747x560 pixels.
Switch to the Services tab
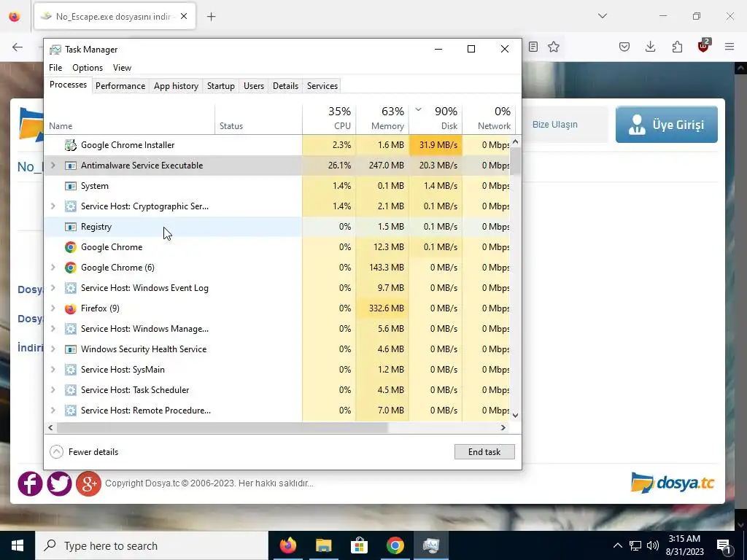point(322,86)
